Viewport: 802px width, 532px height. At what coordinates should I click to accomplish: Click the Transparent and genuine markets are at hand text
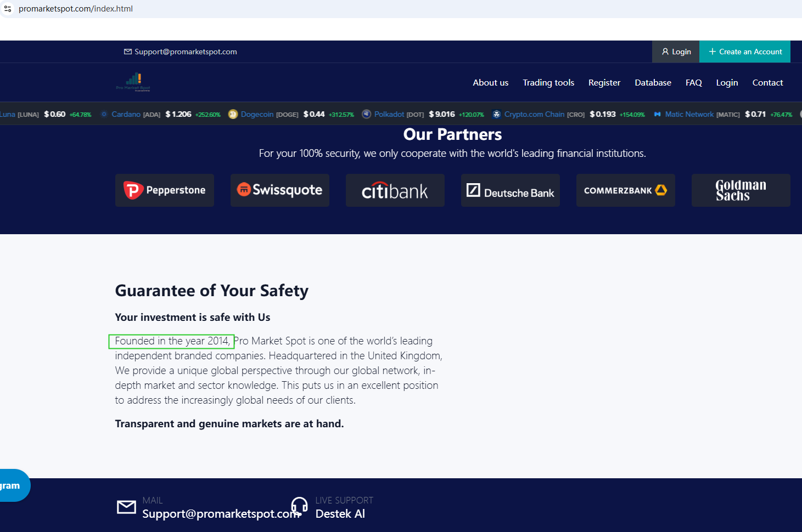(229, 424)
